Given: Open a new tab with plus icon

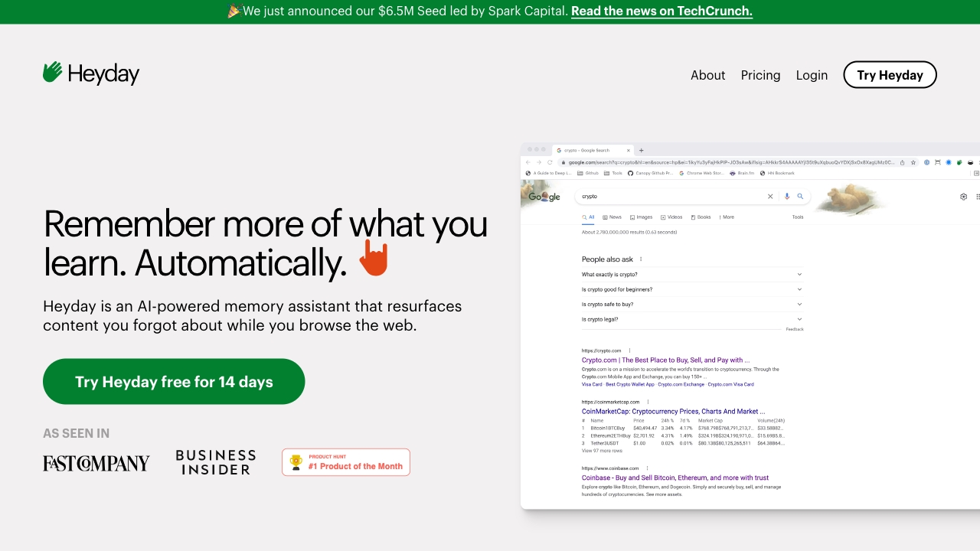Looking at the screenshot, I should [642, 150].
